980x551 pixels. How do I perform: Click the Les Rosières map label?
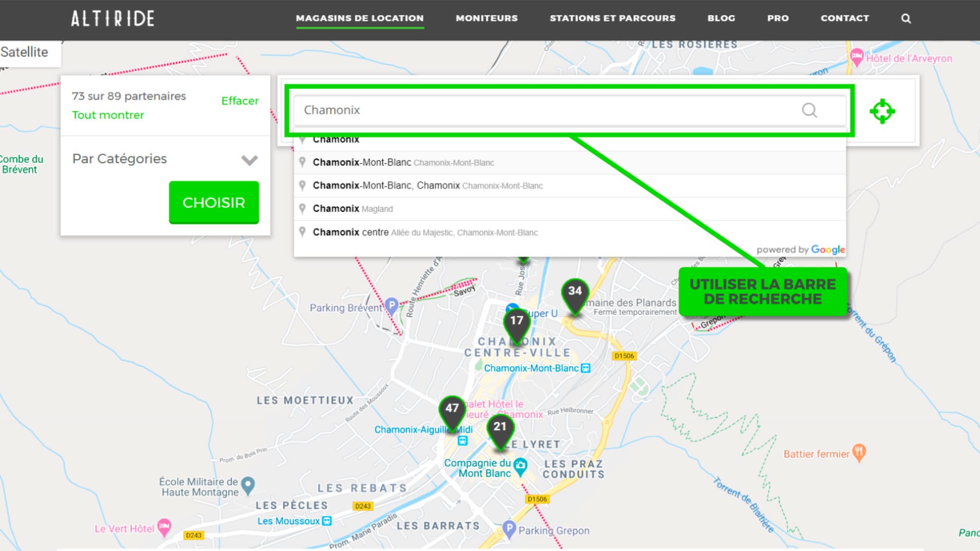coord(695,45)
